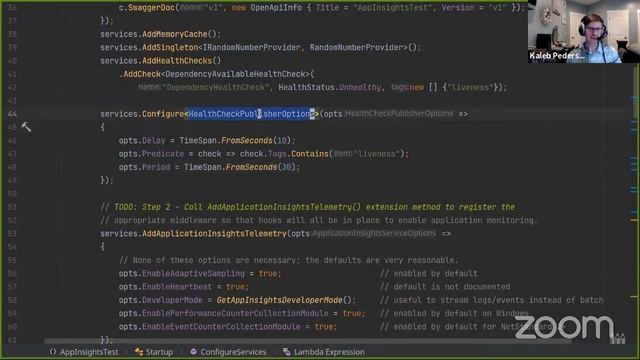The image size is (640, 360).
Task: Click opts.DeveloperMode property
Action: 160,300
